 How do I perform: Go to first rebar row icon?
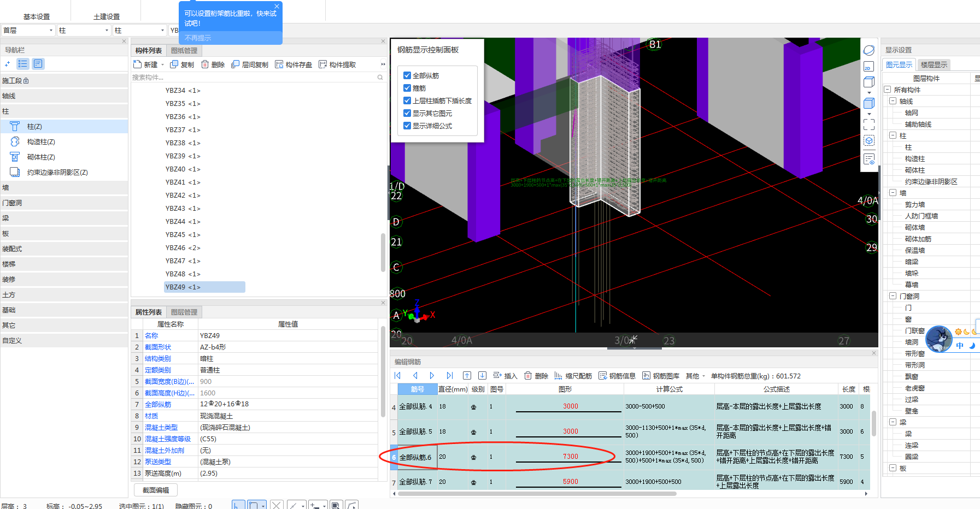click(397, 376)
